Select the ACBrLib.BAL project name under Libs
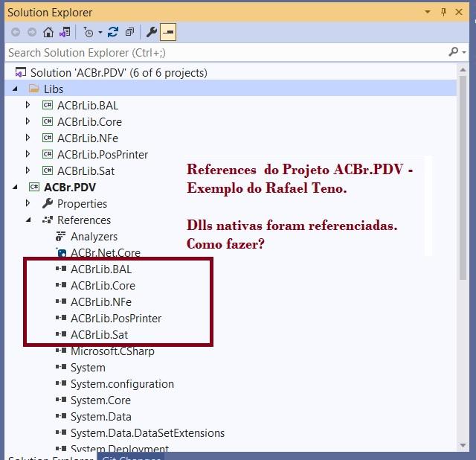This screenshot has width=476, height=460. (x=88, y=106)
